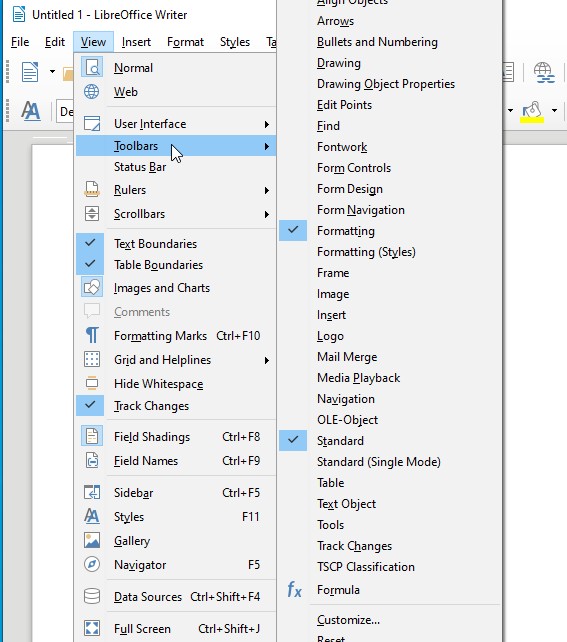Open the Format menu

click(x=185, y=42)
